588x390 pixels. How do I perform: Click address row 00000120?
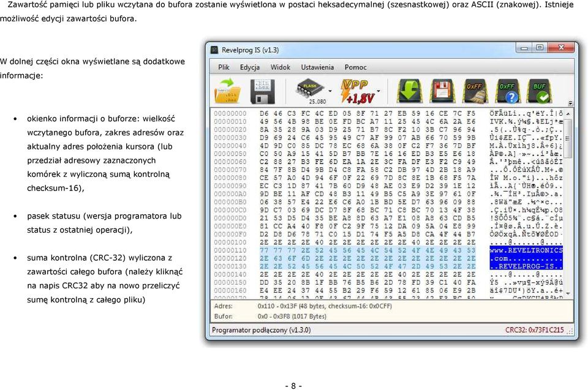[x=230, y=258]
